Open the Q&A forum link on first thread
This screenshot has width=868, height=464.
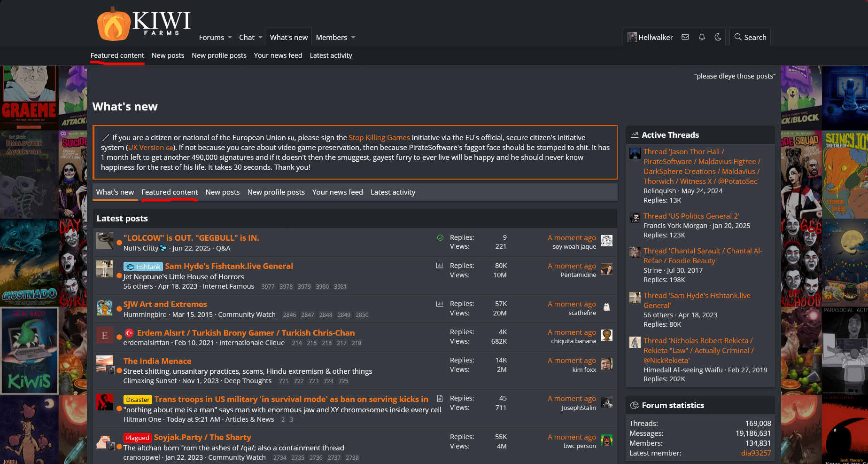[x=223, y=248]
